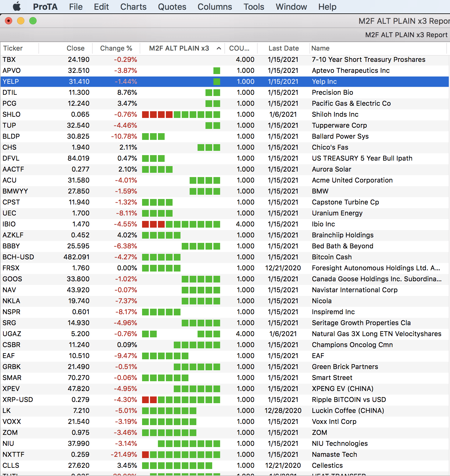Select 'Navistar International Corp' name cell
This screenshot has width=450, height=476.
coord(355,290)
